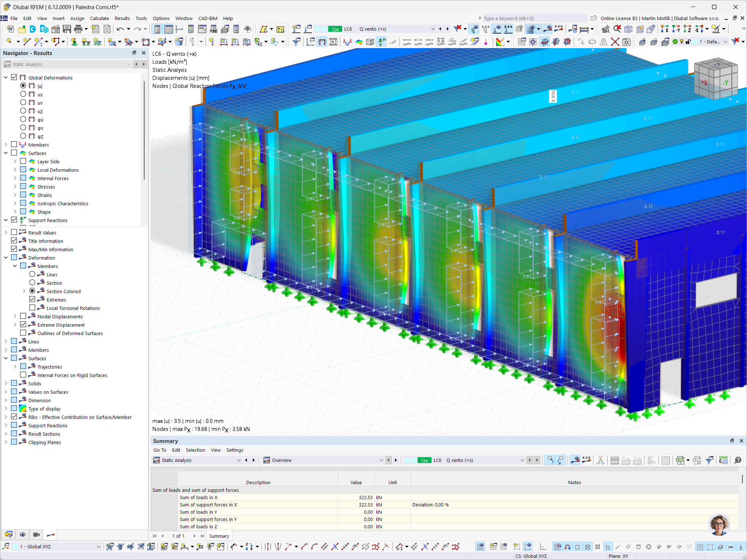
Task: Expand the Internal Forces tree item
Action: [15, 178]
